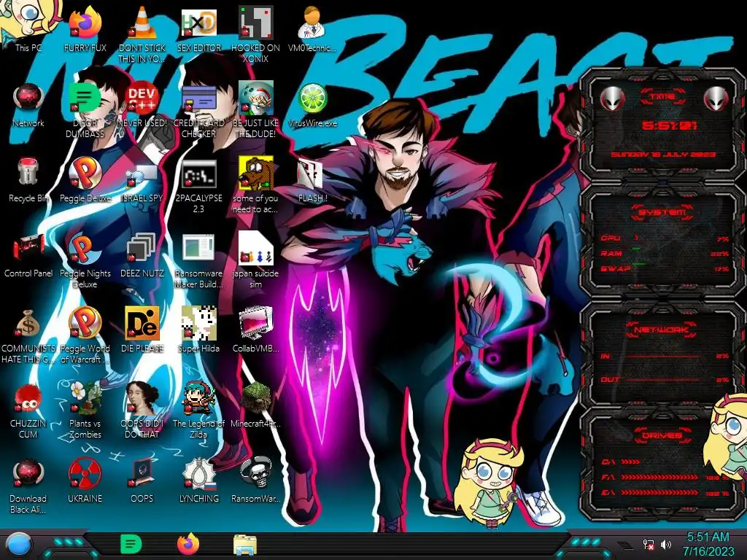Image resolution: width=747 pixels, height=560 pixels.
Task: Launch Firefox from the taskbar
Action: click(x=188, y=544)
